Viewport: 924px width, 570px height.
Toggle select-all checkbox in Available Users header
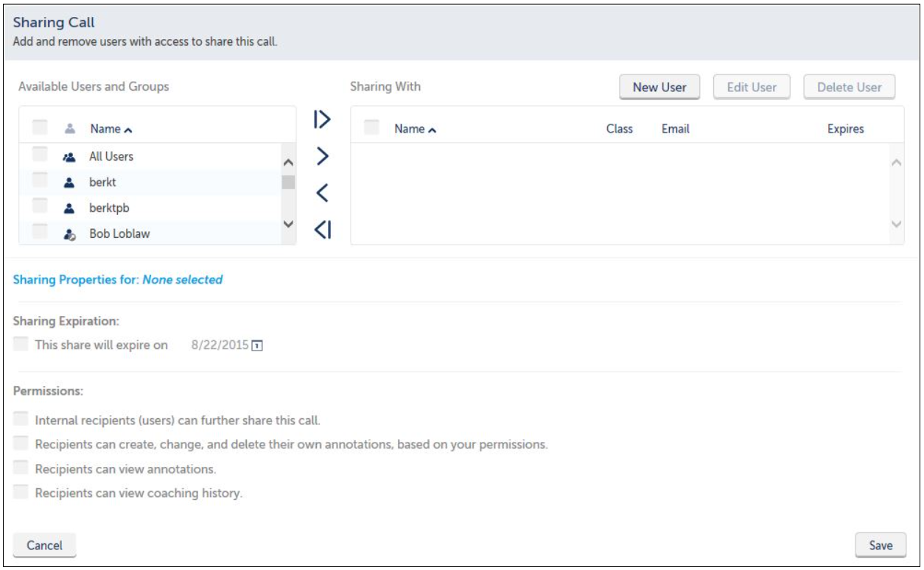tap(40, 127)
